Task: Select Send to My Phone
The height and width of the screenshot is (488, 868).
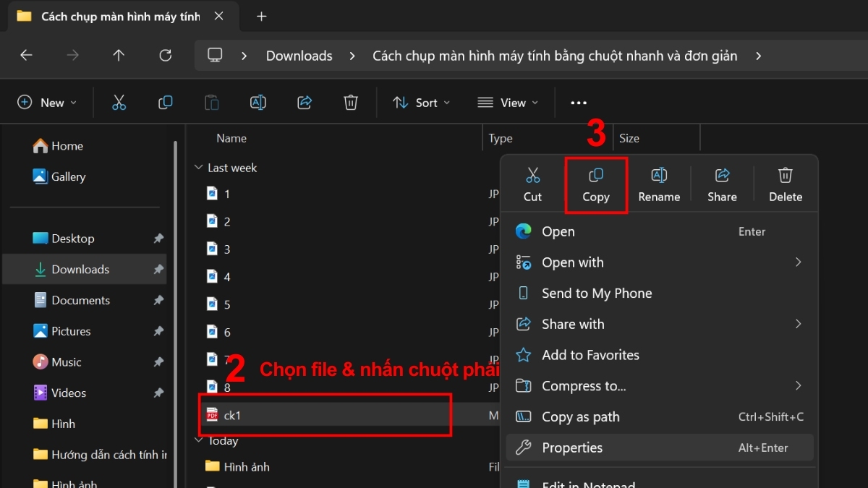Action: (660, 294)
